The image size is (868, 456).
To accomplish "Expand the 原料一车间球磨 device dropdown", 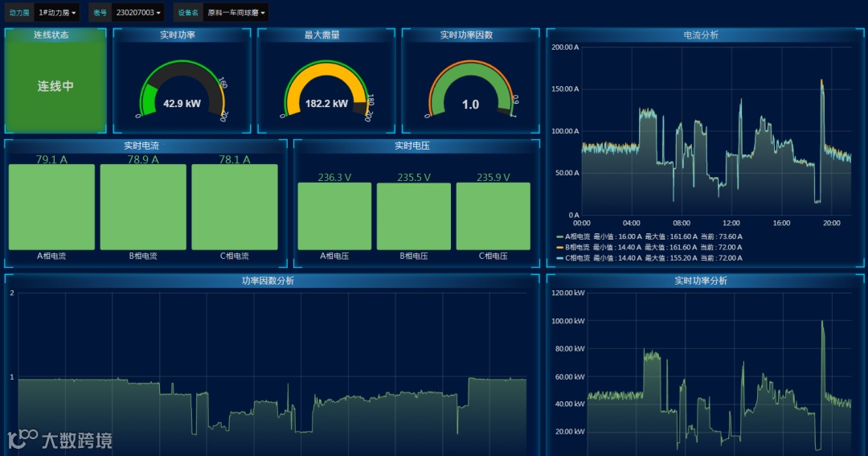I will tap(235, 12).
